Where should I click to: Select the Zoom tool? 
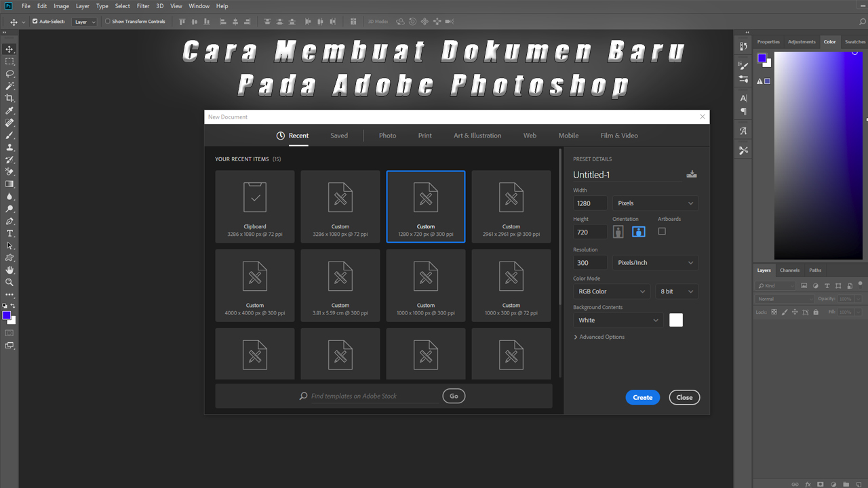(x=9, y=282)
